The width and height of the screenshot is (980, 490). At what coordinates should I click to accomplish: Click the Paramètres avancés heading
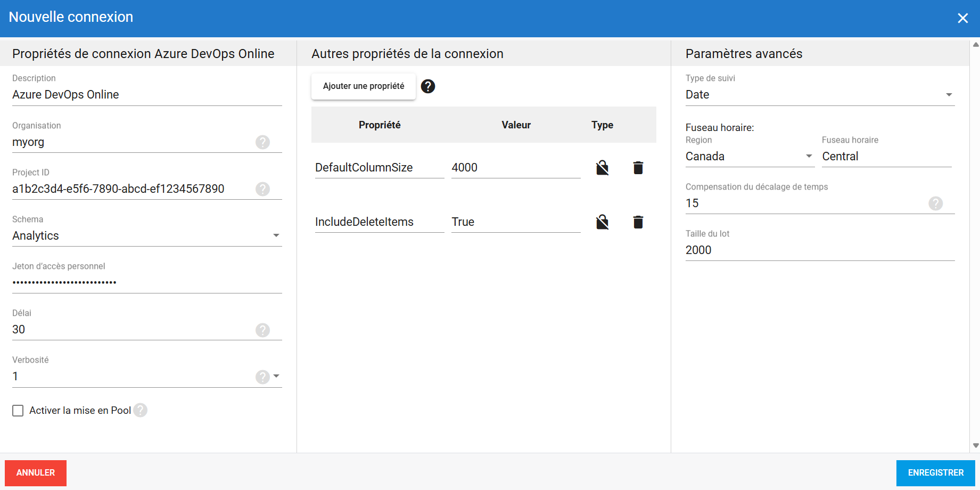click(744, 54)
